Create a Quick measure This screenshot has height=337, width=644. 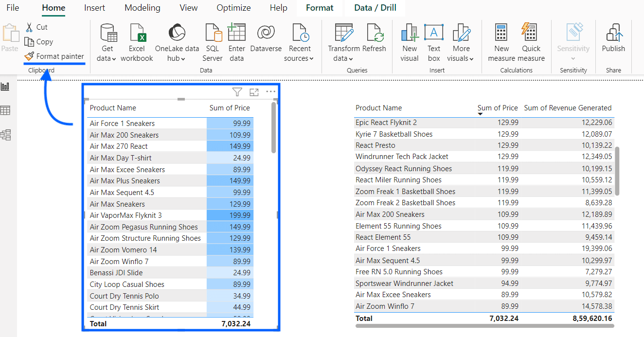531,43
